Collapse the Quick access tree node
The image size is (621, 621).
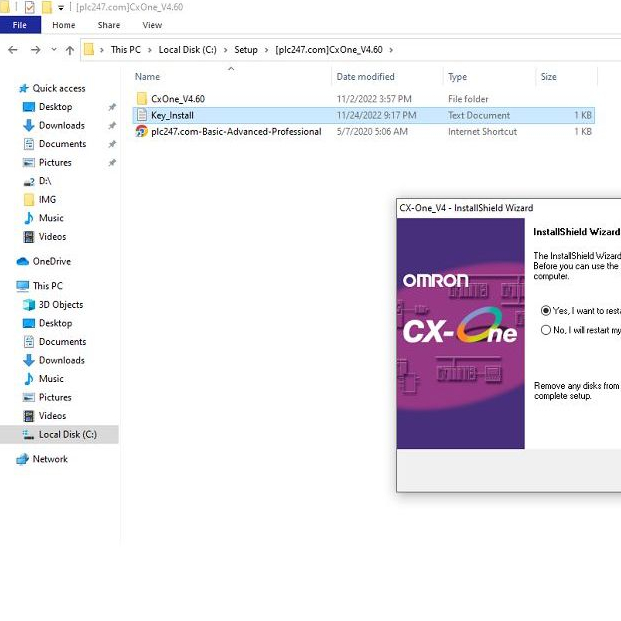(9, 88)
